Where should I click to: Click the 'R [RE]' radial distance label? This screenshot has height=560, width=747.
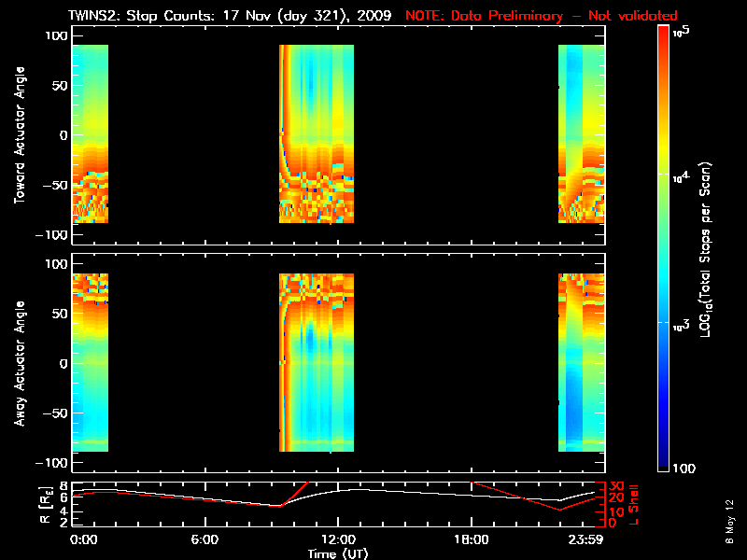(46, 505)
